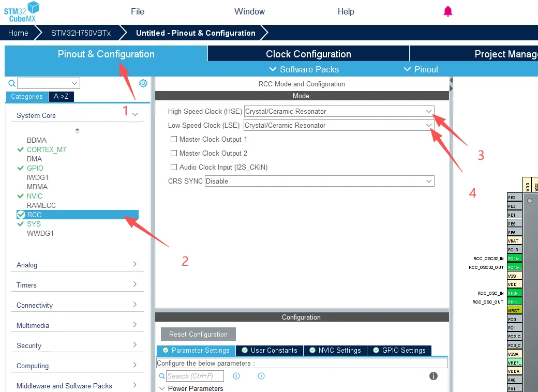Click Reset Configuration button
This screenshot has height=392, width=538.
point(198,334)
